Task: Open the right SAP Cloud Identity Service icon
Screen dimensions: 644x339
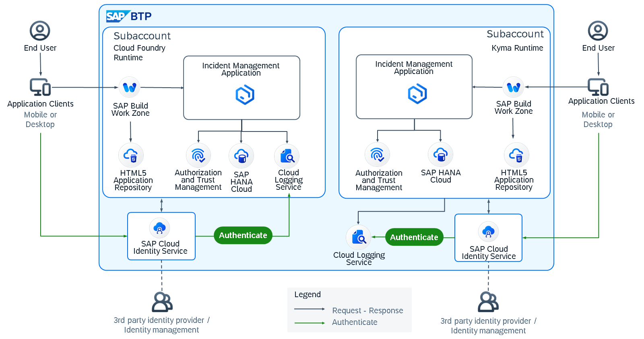Action: point(489,232)
